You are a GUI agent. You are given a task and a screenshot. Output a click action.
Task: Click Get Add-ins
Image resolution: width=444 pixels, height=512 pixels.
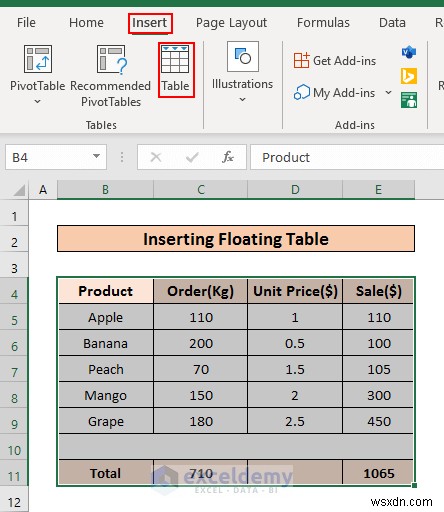[x=335, y=61]
